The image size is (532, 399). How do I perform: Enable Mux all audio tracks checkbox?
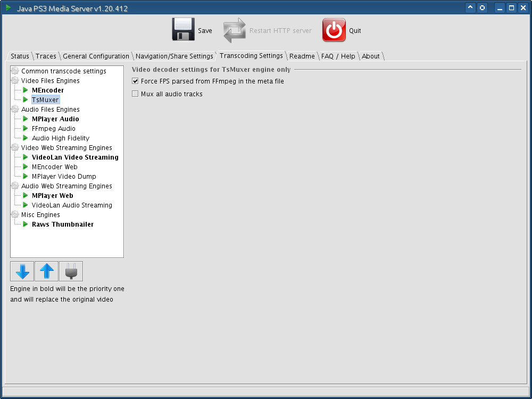[135, 94]
